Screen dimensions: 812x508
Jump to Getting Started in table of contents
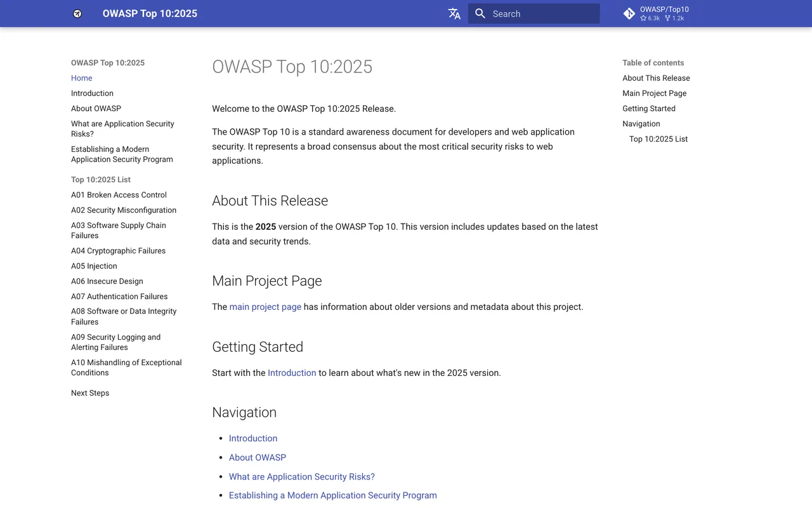pos(649,109)
